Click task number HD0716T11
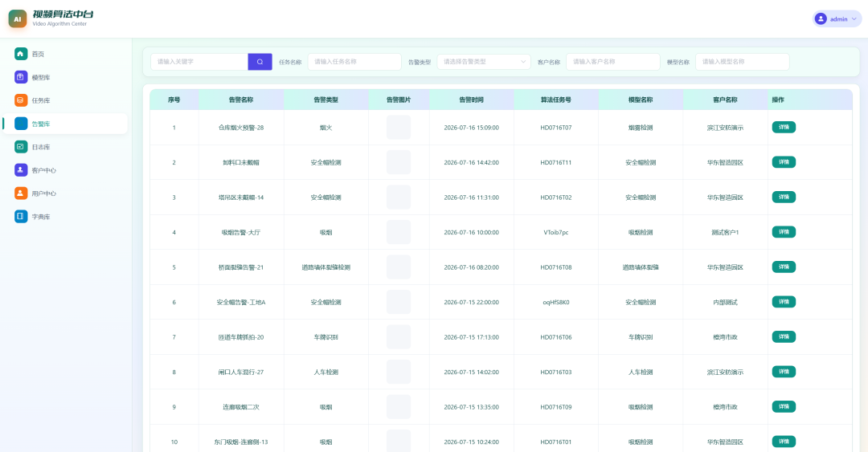 (556, 163)
